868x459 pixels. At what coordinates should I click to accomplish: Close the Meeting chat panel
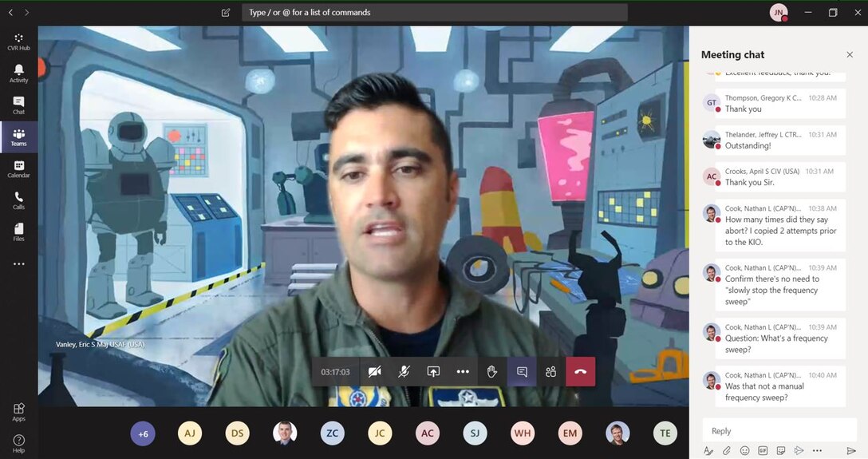850,54
